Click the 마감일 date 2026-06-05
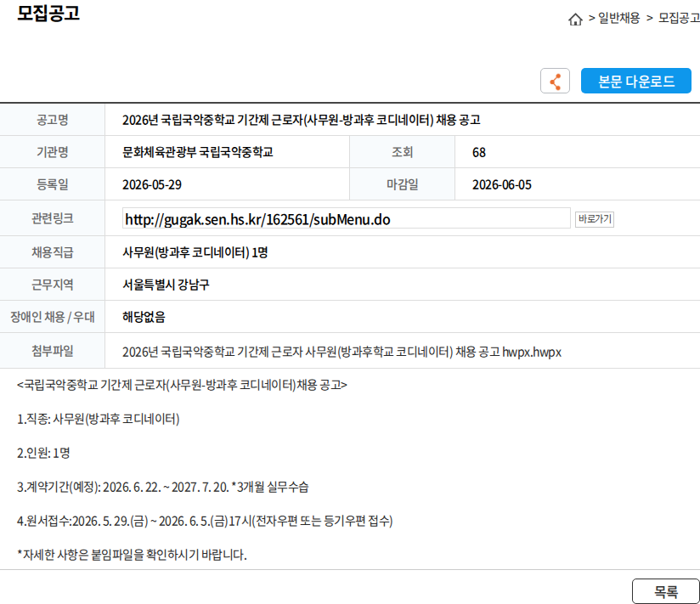This screenshot has width=700, height=604. (x=502, y=185)
